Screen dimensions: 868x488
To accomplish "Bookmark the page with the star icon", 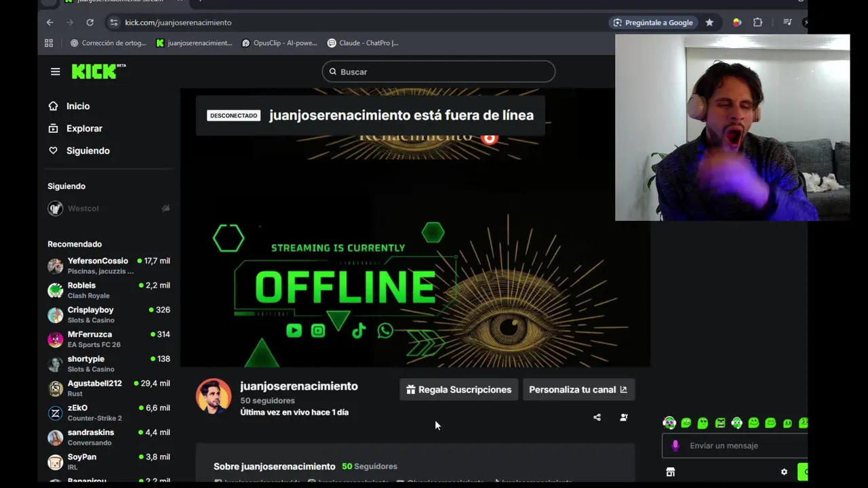I will (x=709, y=22).
